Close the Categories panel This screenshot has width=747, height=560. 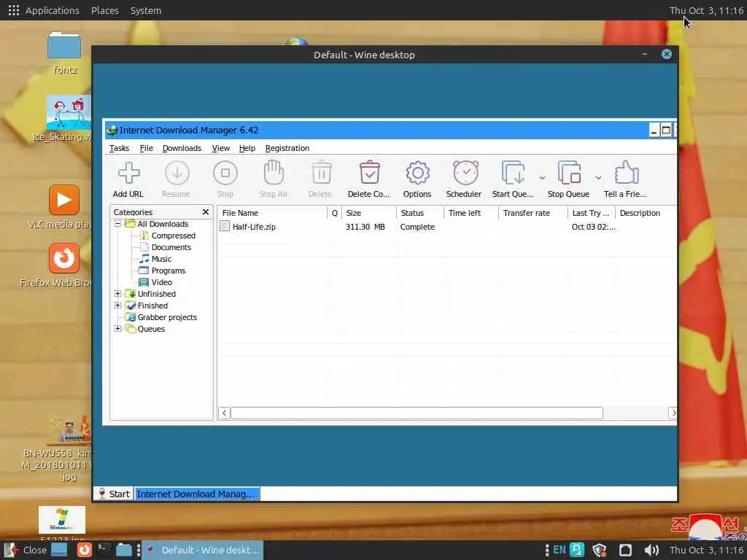tap(206, 212)
